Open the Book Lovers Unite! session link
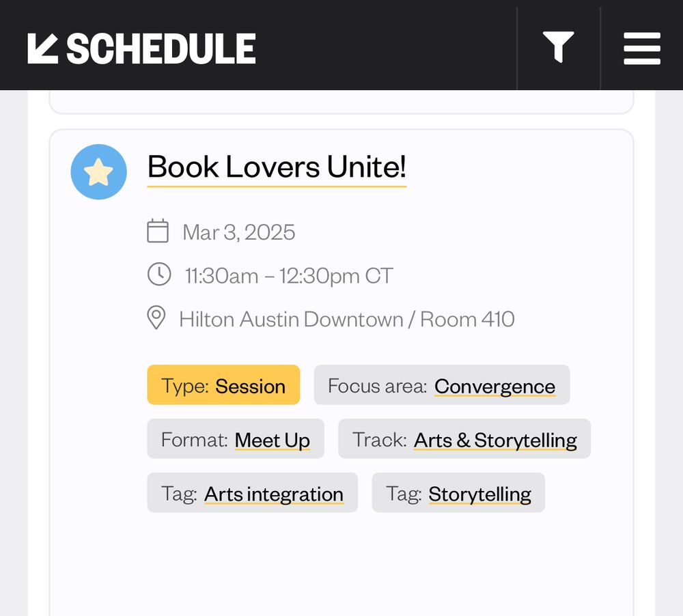The image size is (683, 616). click(x=277, y=167)
